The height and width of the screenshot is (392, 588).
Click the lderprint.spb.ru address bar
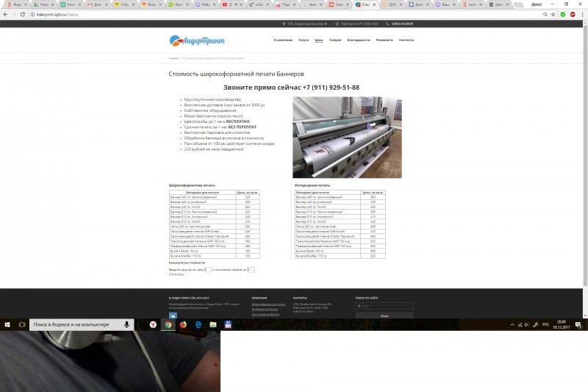(x=285, y=14)
